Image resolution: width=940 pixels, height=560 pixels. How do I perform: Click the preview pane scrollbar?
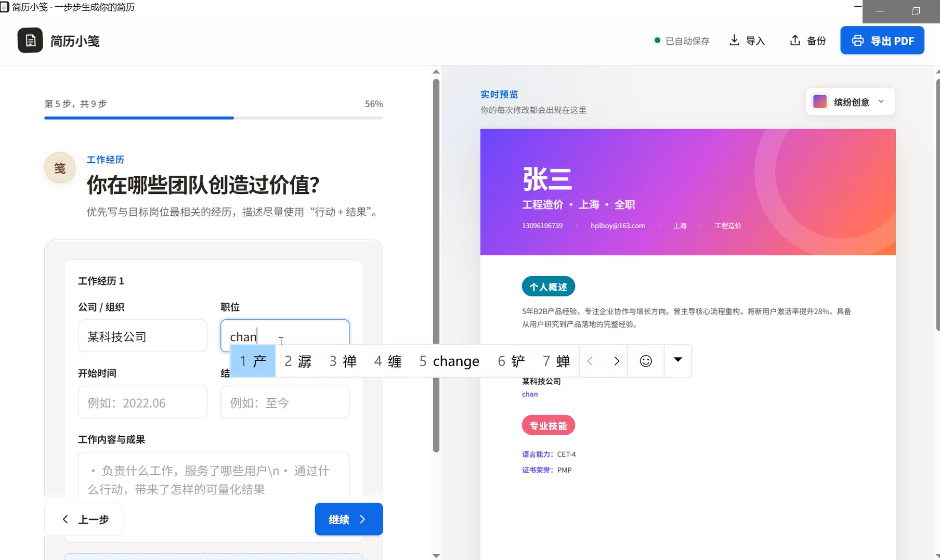coord(937,205)
